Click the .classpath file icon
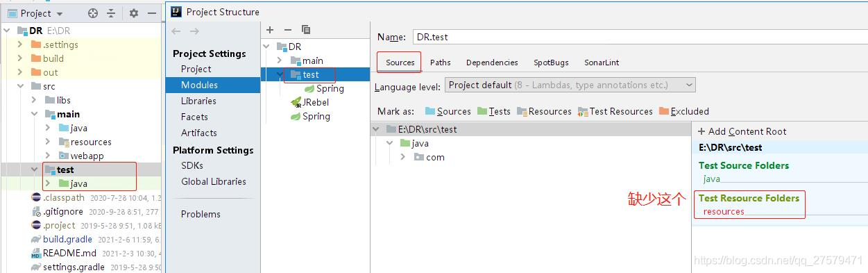868x273 pixels. click(36, 197)
